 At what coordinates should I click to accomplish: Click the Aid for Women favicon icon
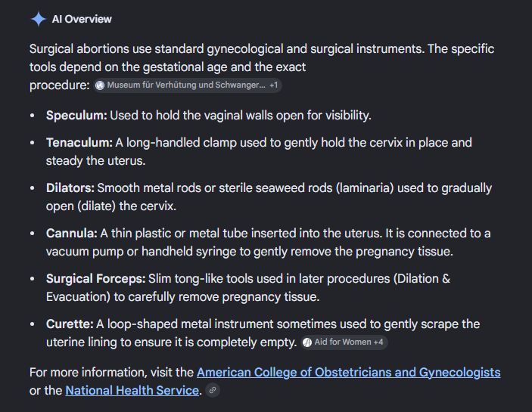[307, 342]
